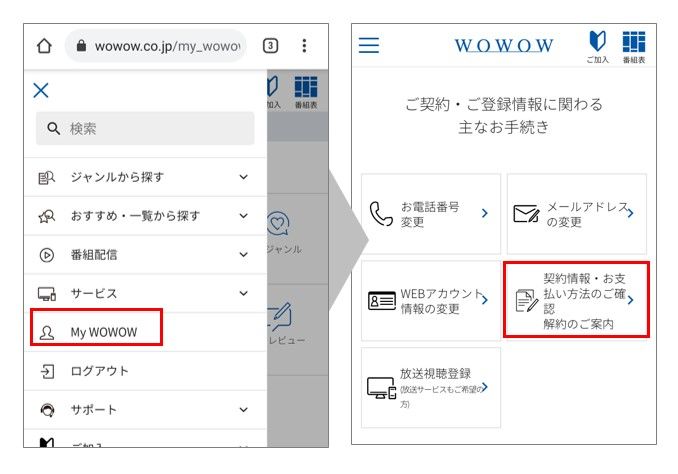The image size is (678, 474).
Task: Open WEBアカウント情報の変更 card
Action: coord(431,301)
